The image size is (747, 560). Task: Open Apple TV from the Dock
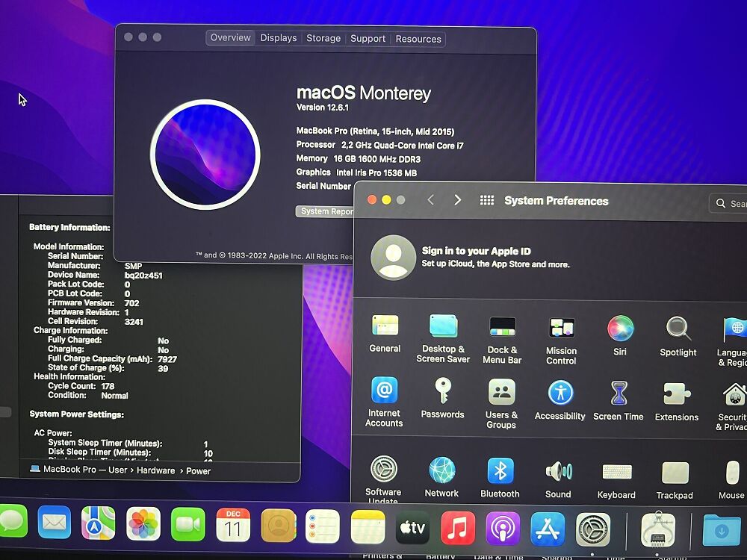412,528
